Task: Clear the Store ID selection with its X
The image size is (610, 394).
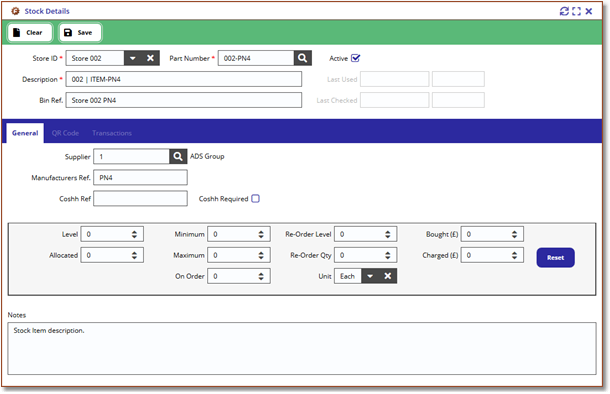Action: coord(151,58)
